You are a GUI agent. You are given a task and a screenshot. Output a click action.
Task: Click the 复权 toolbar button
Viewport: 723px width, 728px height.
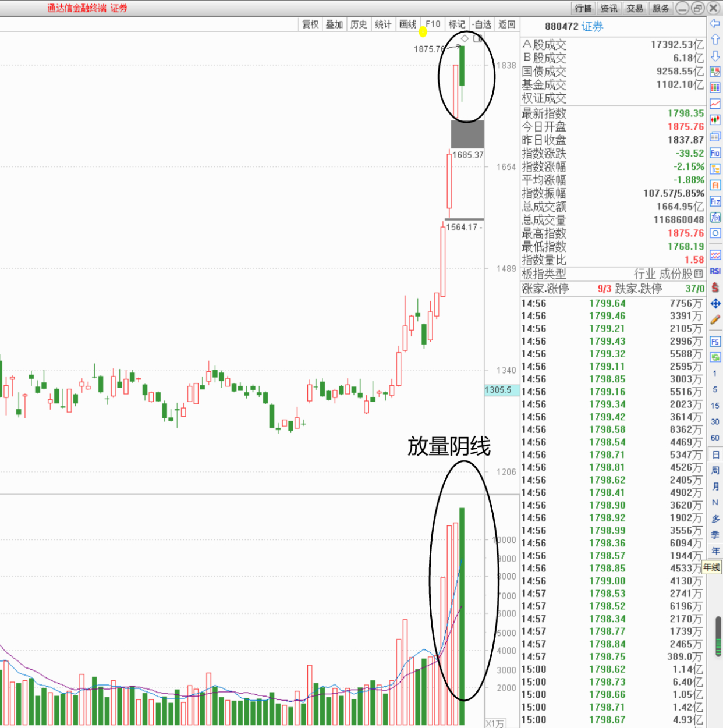coord(310,24)
